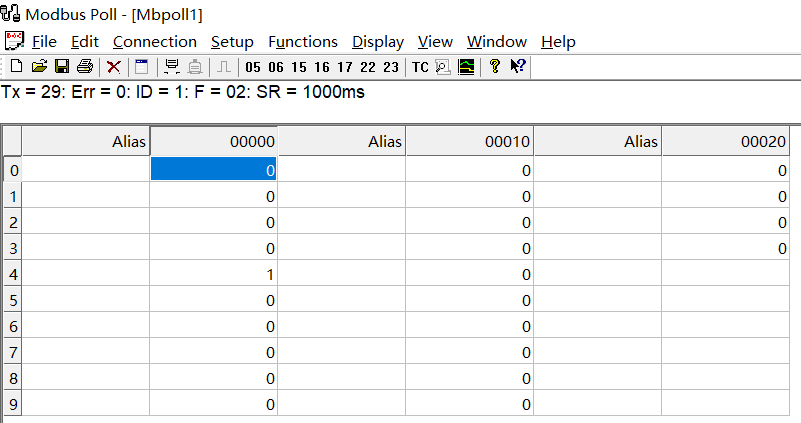This screenshot has height=423, width=801.
Task: Click the Save floppy disk icon
Action: [x=61, y=67]
